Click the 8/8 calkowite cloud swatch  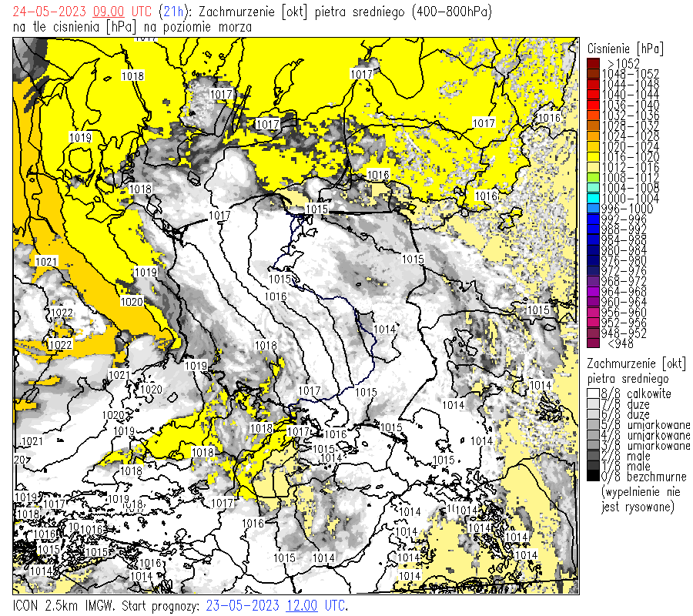click(x=593, y=393)
